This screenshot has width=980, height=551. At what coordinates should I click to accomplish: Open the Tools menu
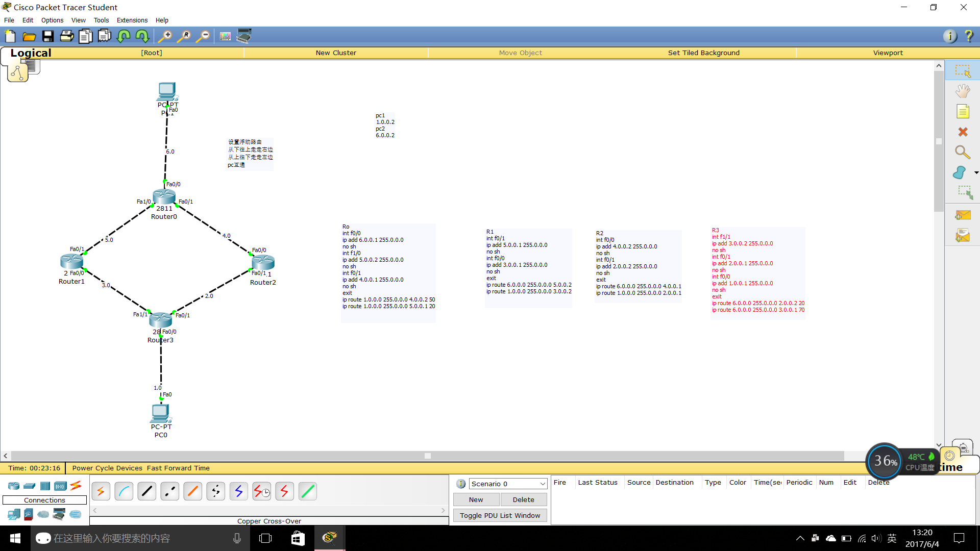(x=101, y=20)
